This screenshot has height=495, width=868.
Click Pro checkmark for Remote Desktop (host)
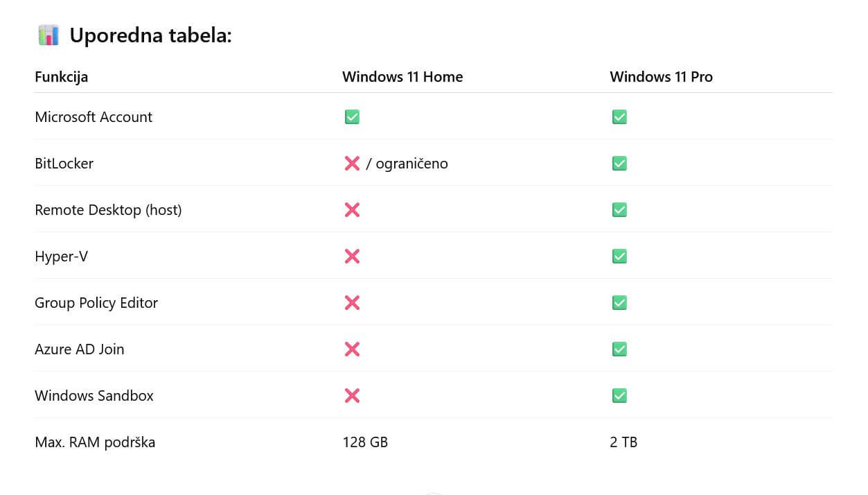[x=619, y=210]
